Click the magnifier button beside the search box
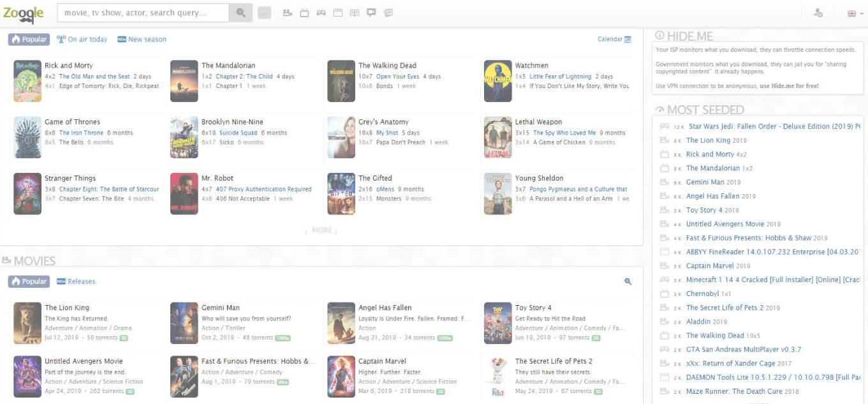868x404 pixels. tap(240, 13)
